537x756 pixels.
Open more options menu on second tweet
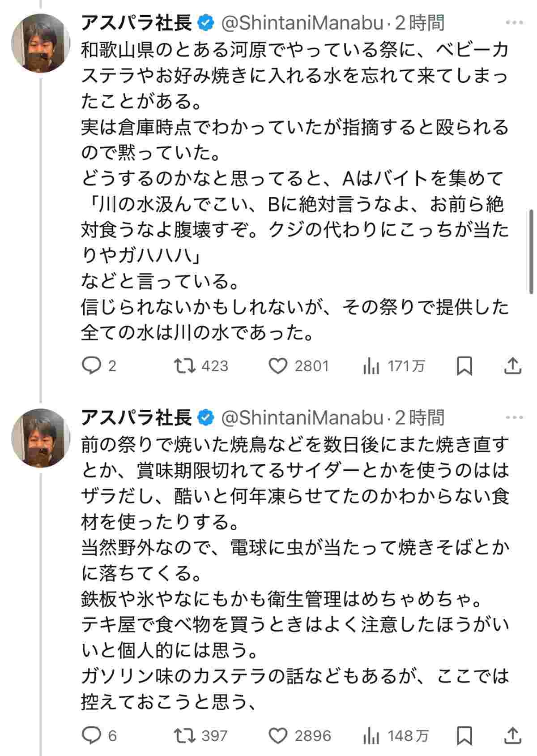tap(514, 417)
